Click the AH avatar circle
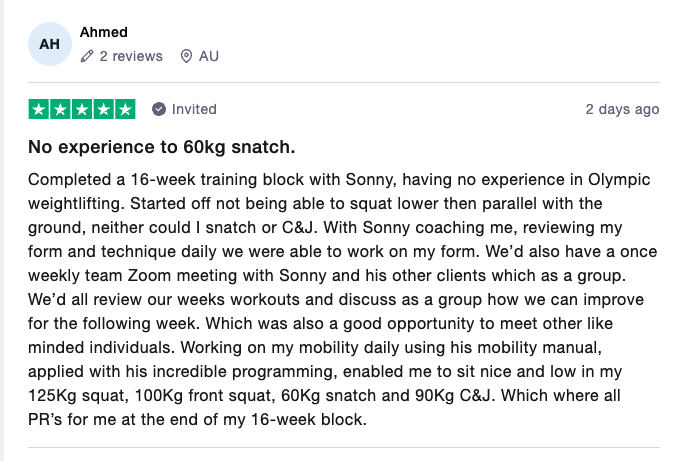 pos(50,44)
